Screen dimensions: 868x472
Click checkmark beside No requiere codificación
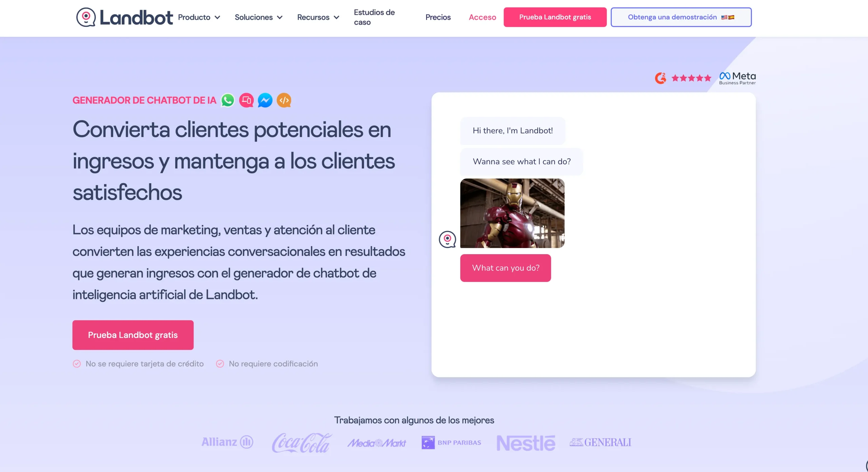pos(220,364)
